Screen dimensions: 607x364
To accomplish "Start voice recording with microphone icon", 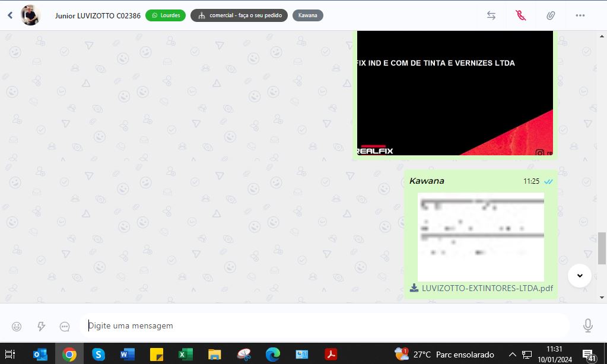I will pyautogui.click(x=587, y=325).
